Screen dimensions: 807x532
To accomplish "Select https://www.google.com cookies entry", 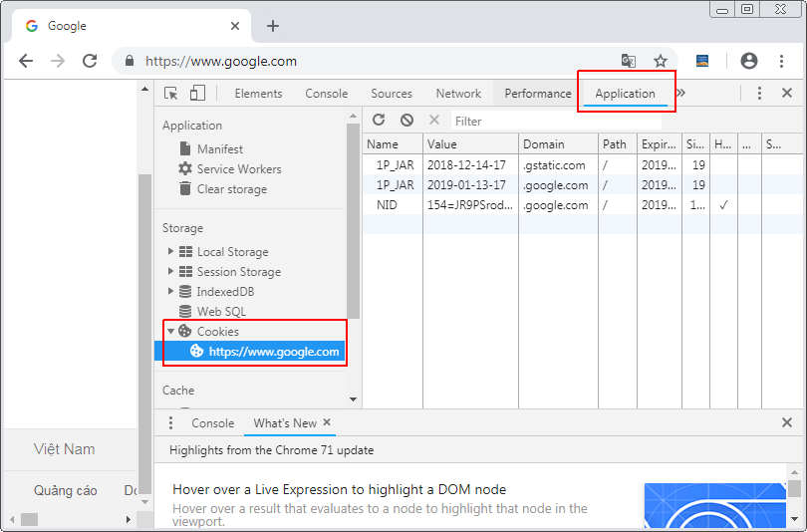I will [x=250, y=352].
